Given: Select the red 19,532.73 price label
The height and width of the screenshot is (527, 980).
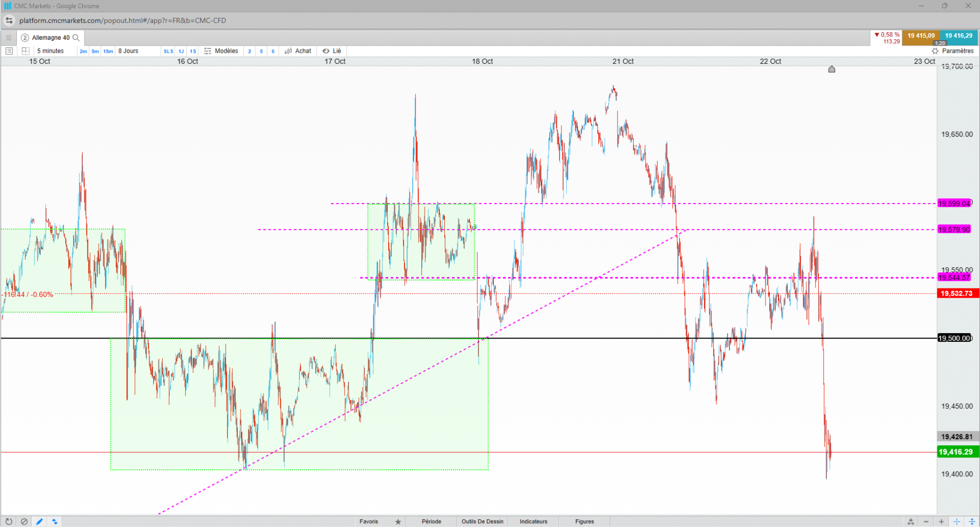Looking at the screenshot, I should point(958,293).
